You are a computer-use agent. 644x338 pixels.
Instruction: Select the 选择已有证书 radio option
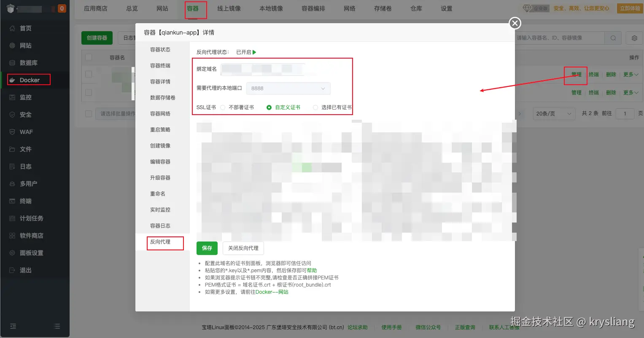315,107
